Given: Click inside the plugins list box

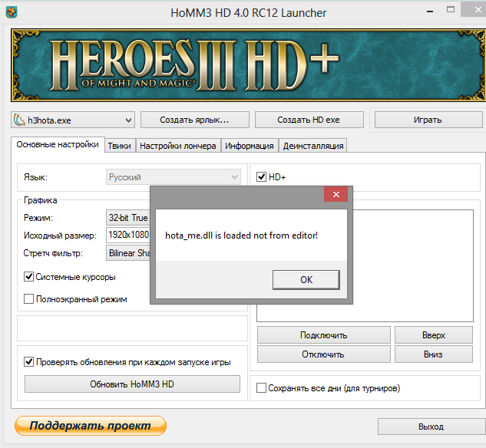Looking at the screenshot, I should 412,265.
